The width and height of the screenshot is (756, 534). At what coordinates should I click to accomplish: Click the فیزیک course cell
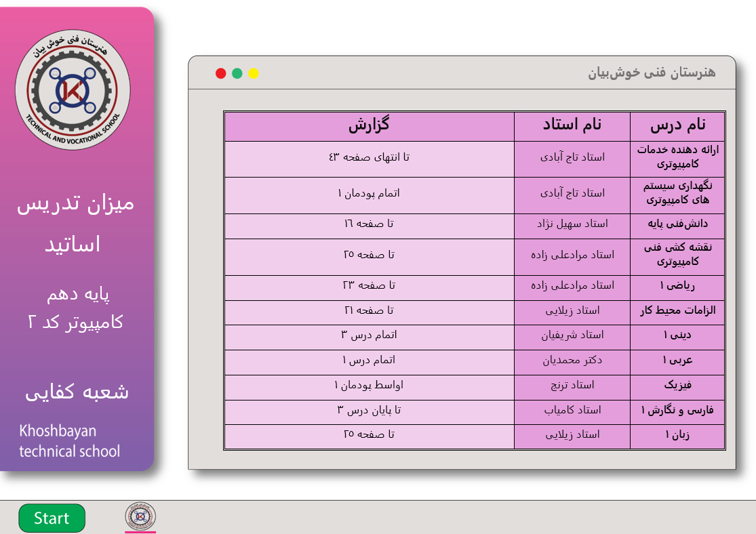point(677,386)
